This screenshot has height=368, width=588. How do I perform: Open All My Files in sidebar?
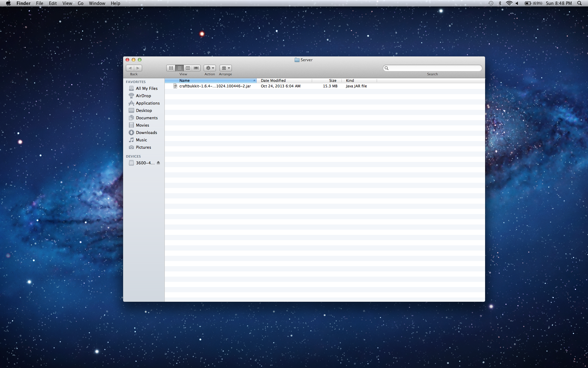coord(144,88)
